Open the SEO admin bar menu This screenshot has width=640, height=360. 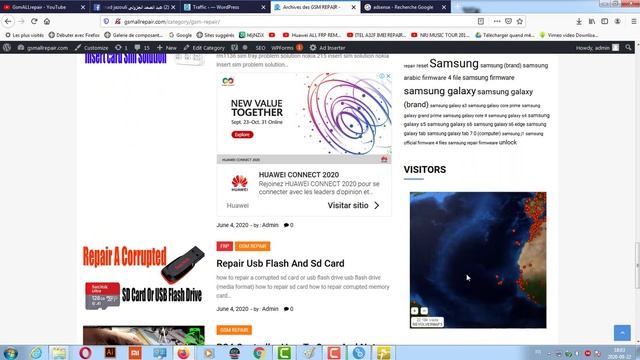coord(260,47)
